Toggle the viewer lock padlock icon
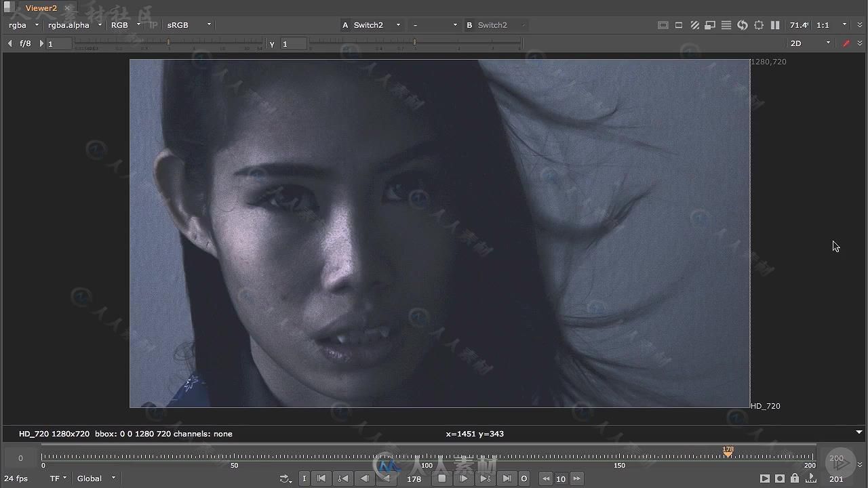Viewport: 868px width, 488px height. click(x=795, y=479)
